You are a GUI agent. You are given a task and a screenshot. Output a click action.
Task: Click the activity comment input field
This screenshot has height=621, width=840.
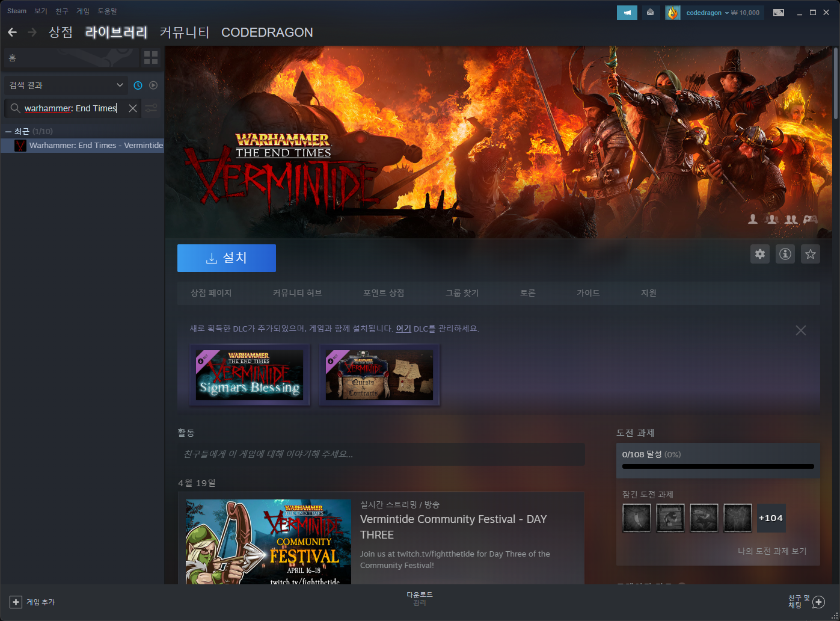[381, 454]
